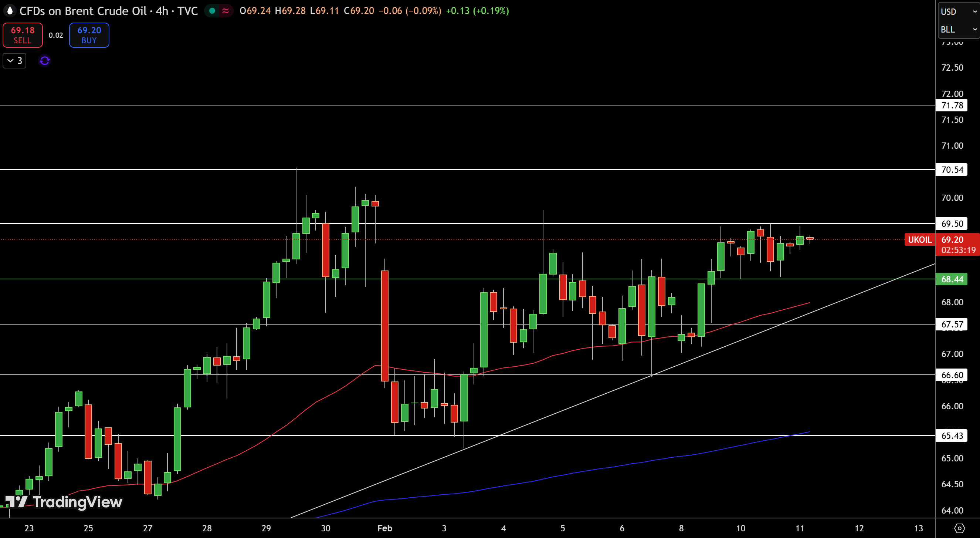Image resolution: width=980 pixels, height=538 pixels.
Task: Expand the collapsed indicators legend showing 3
Action: (x=14, y=61)
